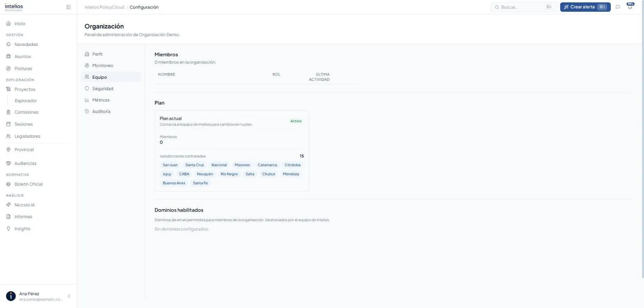Focus the Buscar search field
Viewport: 644px width, 308px height.
524,7
